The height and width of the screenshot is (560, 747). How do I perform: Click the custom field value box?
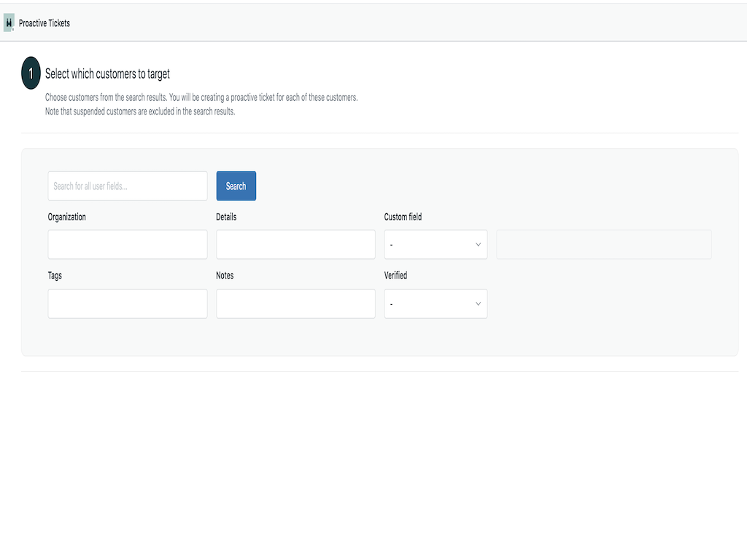point(603,244)
